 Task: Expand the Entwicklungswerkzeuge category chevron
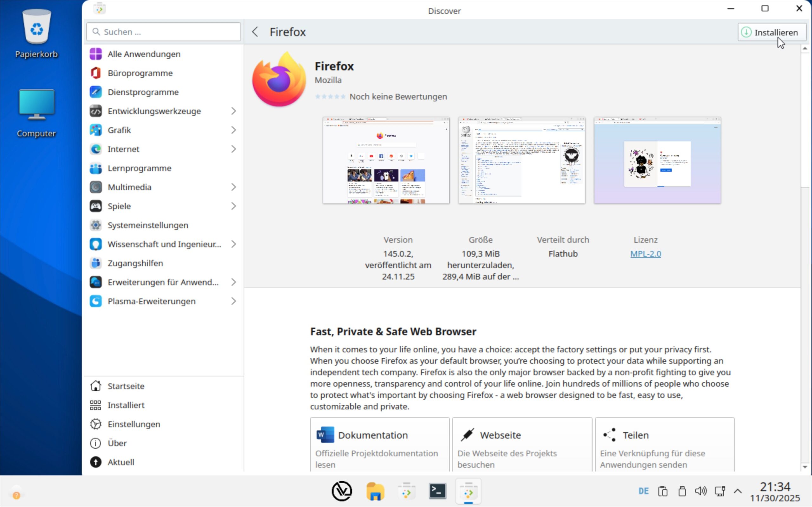(x=233, y=111)
